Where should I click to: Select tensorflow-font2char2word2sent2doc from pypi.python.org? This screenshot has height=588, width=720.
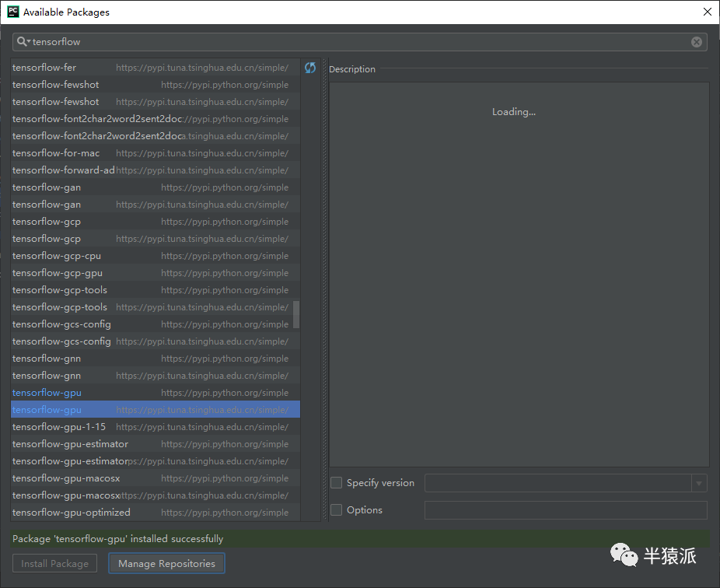pyautogui.click(x=156, y=119)
